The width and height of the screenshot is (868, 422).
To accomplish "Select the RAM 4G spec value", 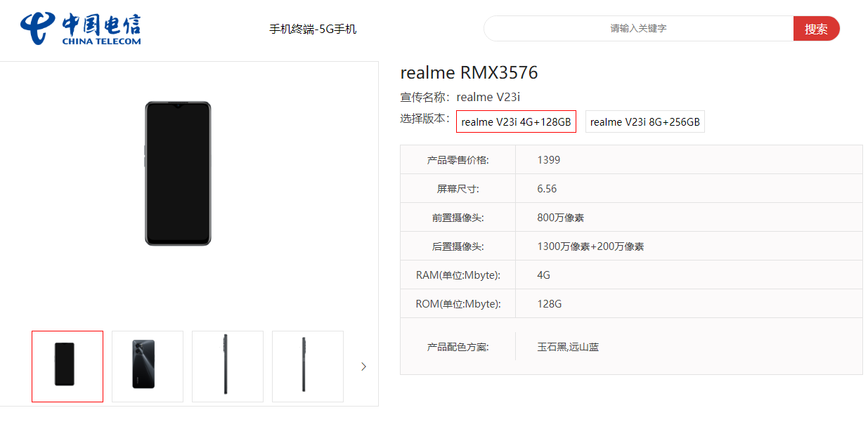I will [x=544, y=275].
